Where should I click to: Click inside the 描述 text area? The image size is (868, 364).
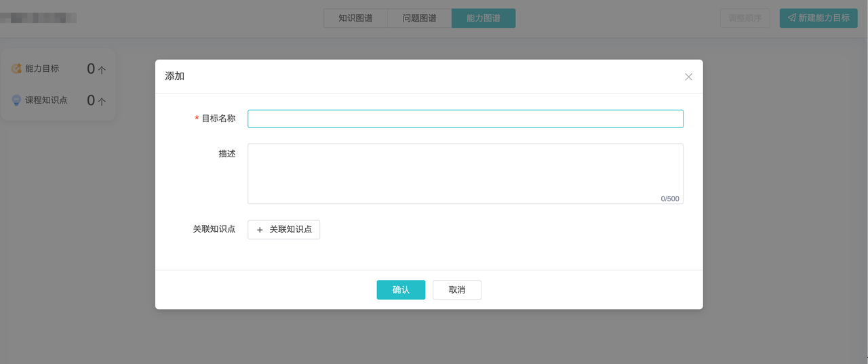point(465,169)
